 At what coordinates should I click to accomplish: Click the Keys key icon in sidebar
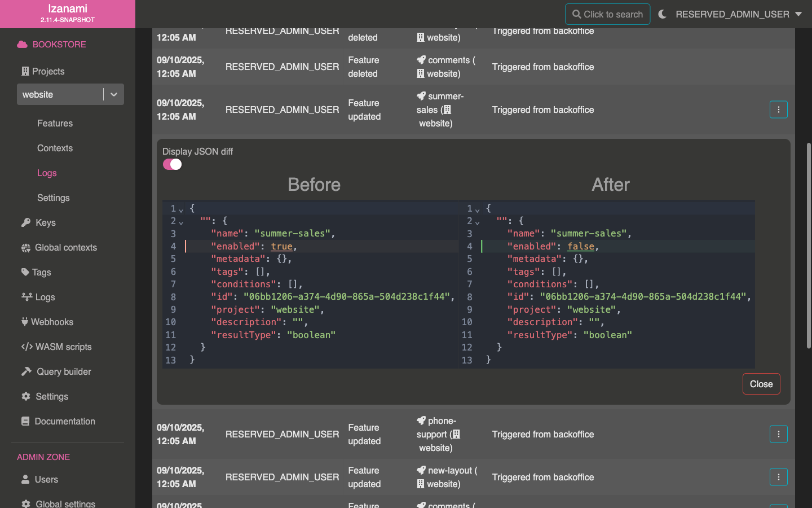click(26, 222)
